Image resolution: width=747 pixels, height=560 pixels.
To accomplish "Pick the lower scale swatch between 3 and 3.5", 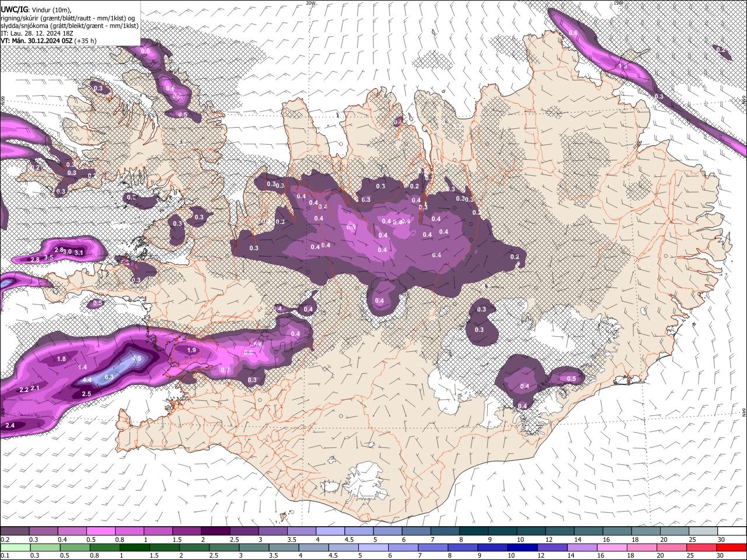I will pyautogui.click(x=254, y=547).
